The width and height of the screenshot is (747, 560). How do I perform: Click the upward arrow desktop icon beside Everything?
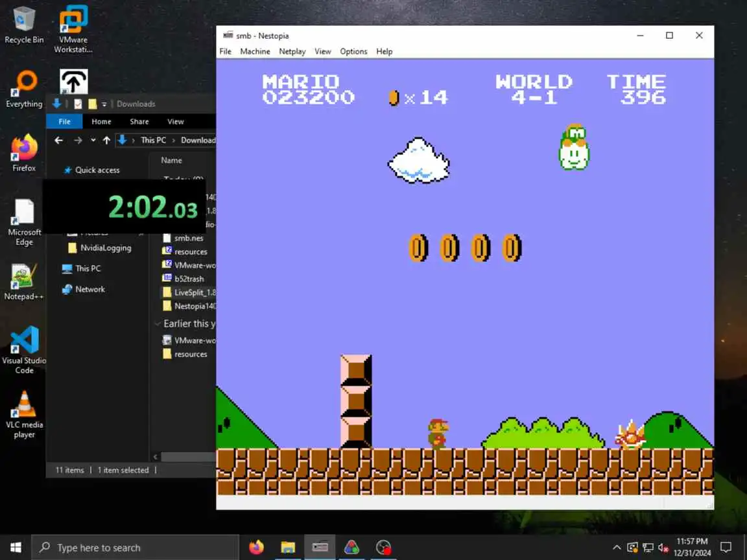[x=73, y=82]
